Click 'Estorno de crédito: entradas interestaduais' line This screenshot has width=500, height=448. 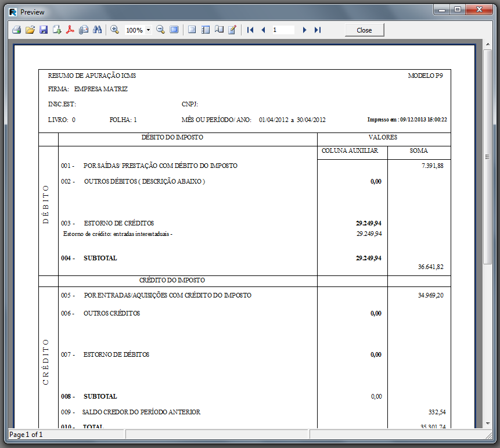[x=118, y=234]
